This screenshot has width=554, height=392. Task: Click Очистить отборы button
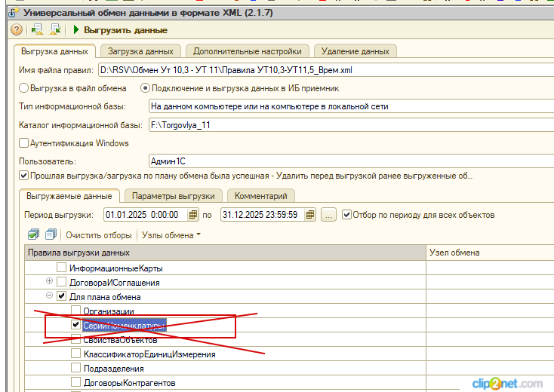point(99,235)
